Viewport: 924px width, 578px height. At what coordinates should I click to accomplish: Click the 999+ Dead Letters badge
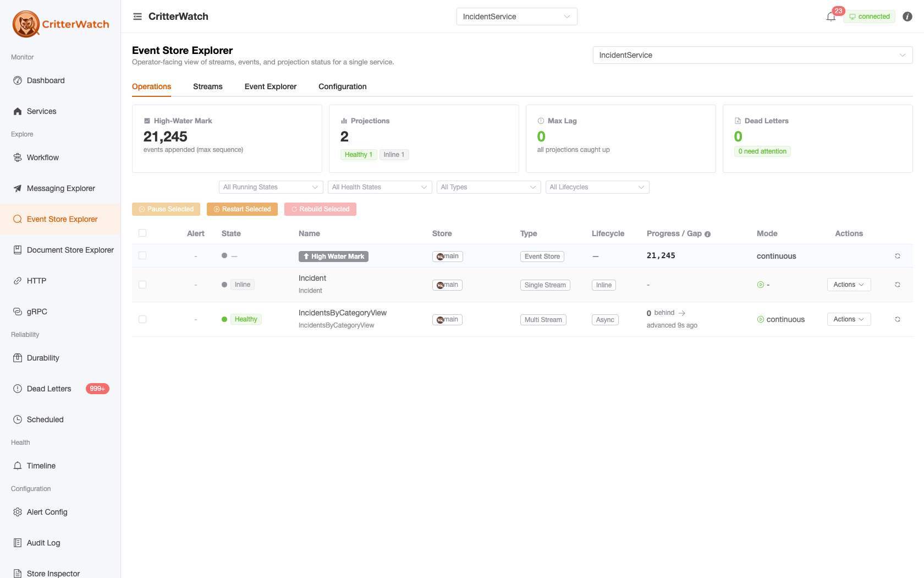coord(97,389)
